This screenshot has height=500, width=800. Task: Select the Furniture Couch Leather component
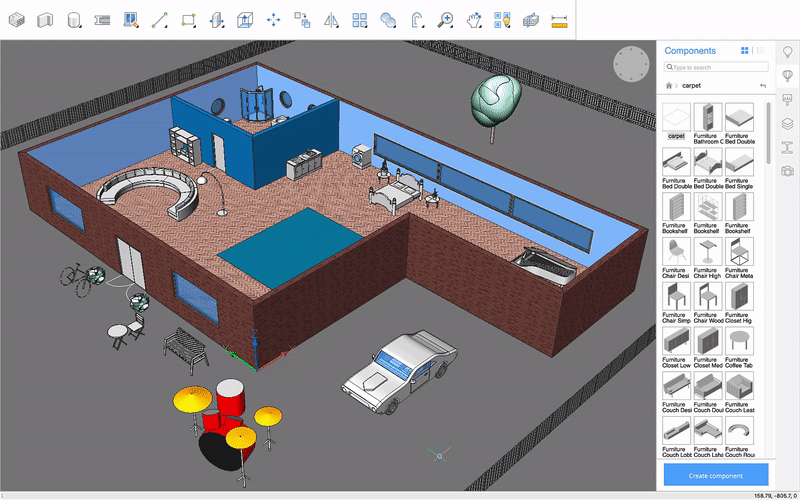(x=739, y=386)
